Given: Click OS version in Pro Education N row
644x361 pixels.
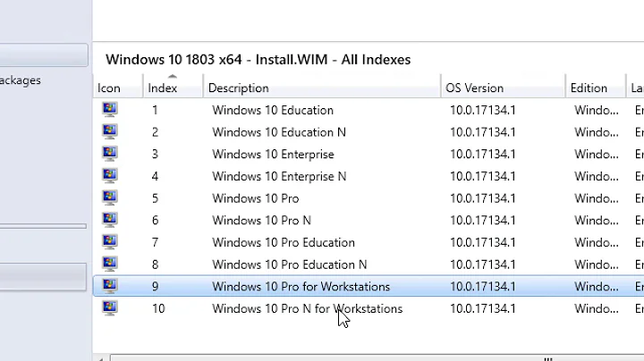Looking at the screenshot, I should click(483, 265).
